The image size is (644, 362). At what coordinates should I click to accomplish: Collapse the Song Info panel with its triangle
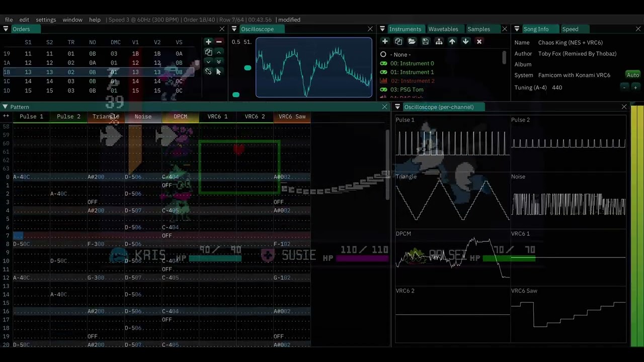(517, 29)
